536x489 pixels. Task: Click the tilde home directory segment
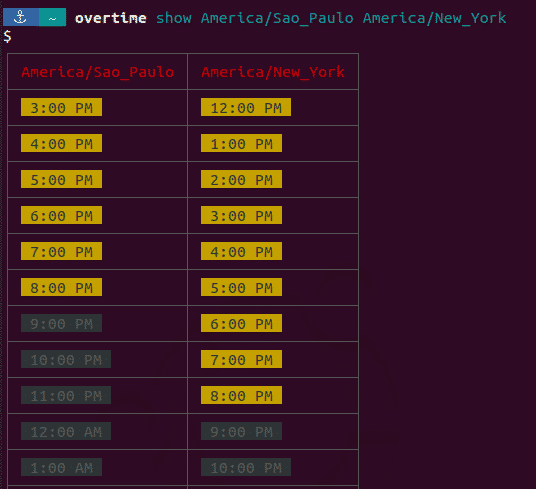[x=52, y=17]
